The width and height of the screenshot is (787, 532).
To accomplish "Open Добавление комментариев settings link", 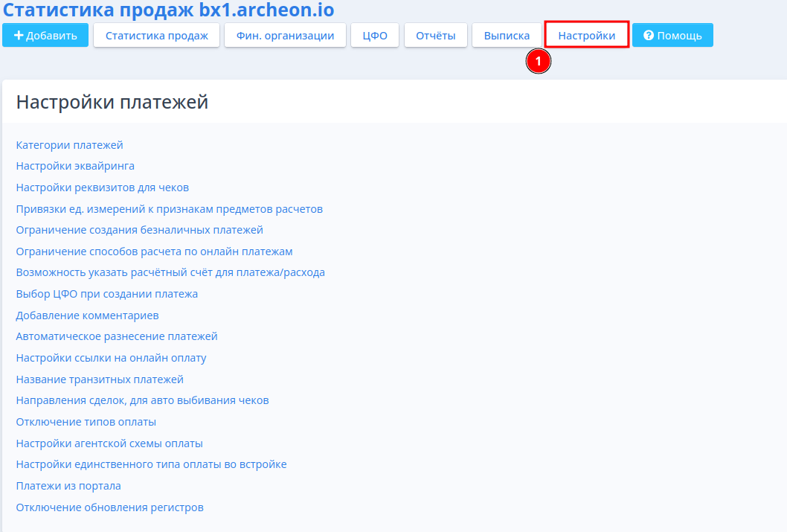I will (87, 315).
